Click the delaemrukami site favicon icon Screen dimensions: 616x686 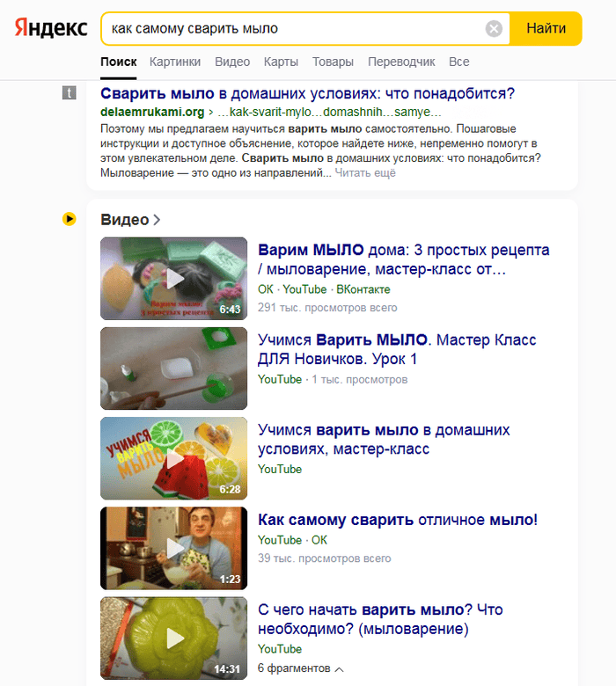[70, 92]
